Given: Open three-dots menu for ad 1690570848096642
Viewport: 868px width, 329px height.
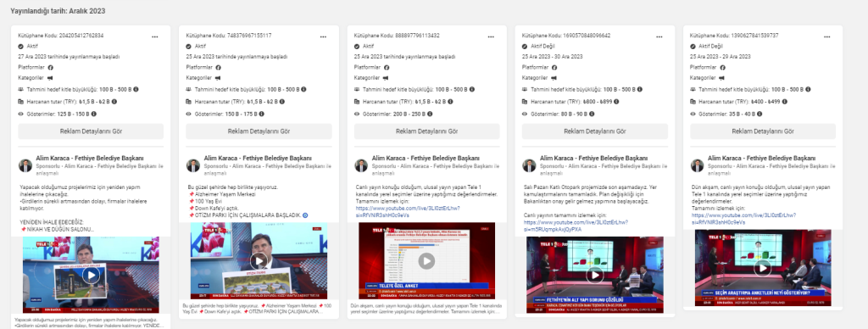Looking at the screenshot, I should tap(659, 36).
